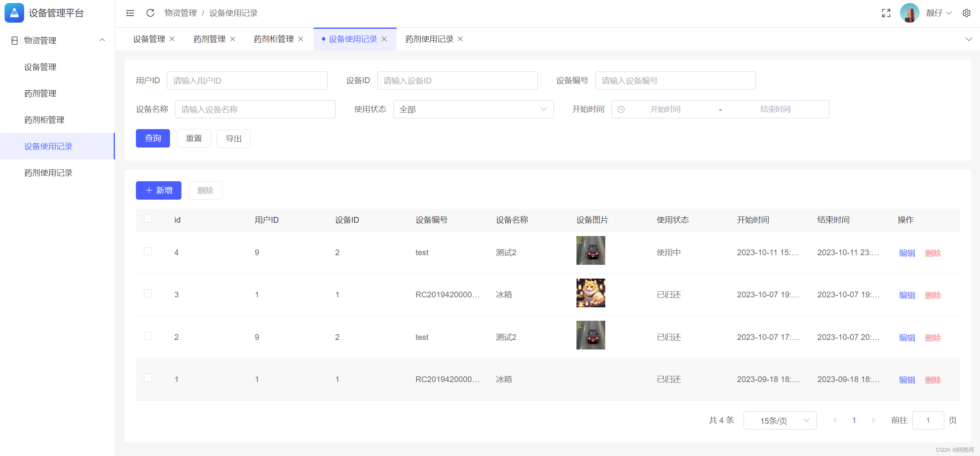The height and width of the screenshot is (456, 980).
Task: Close the 药剂柜管理 tab
Action: (x=301, y=39)
